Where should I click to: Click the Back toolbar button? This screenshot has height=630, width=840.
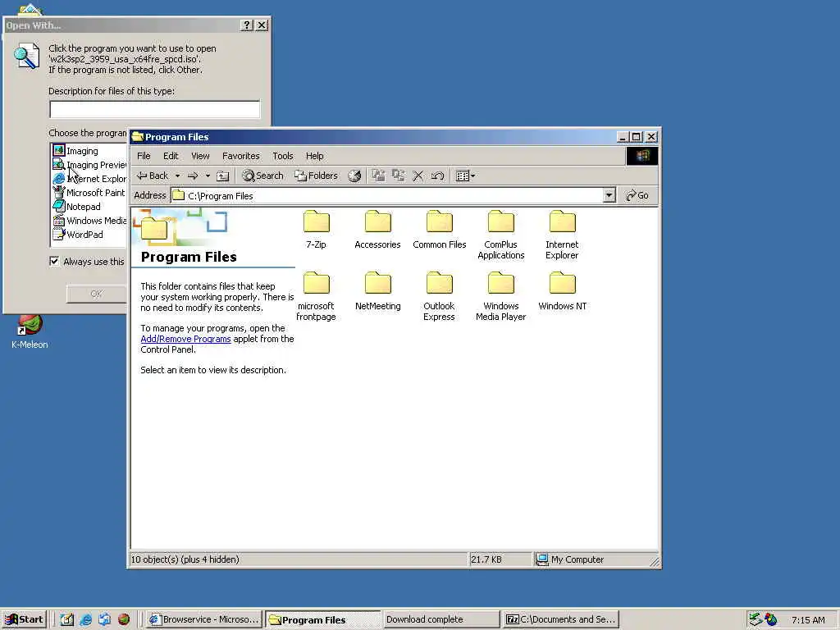[153, 176]
